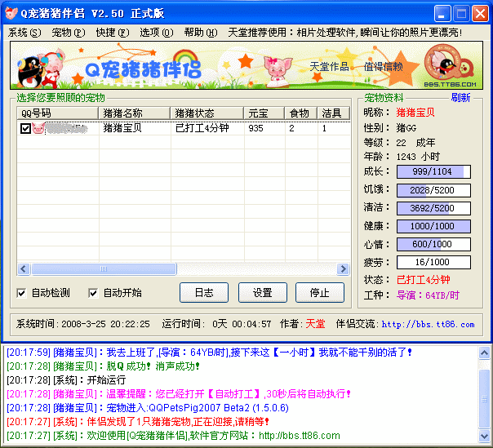Click the 食物 column header
493x448 pixels.
[x=301, y=113]
